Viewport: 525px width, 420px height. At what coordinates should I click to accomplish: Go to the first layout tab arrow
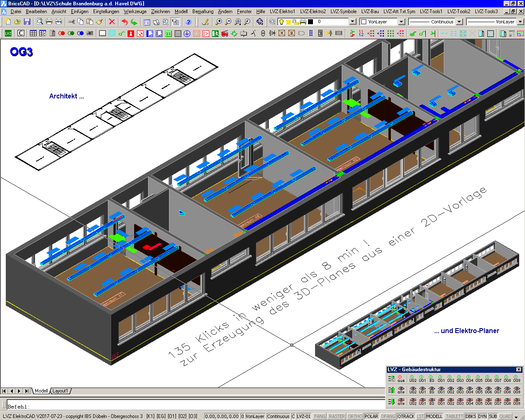pyautogui.click(x=5, y=391)
